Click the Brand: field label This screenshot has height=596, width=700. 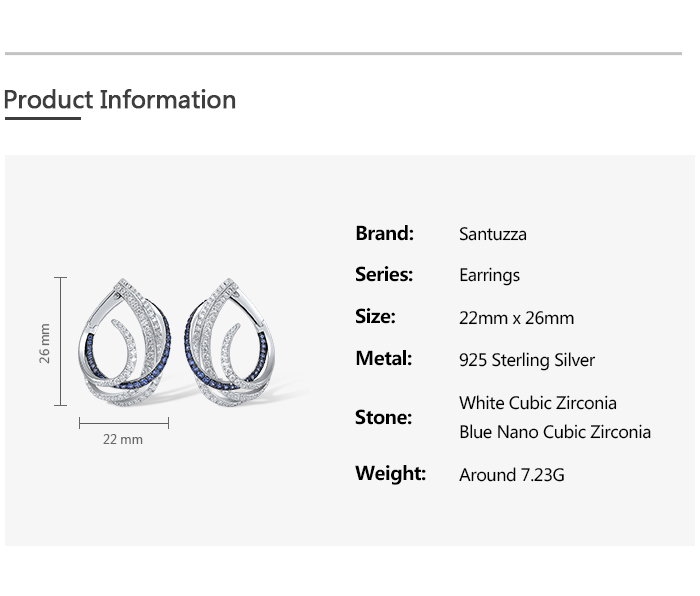click(x=384, y=234)
